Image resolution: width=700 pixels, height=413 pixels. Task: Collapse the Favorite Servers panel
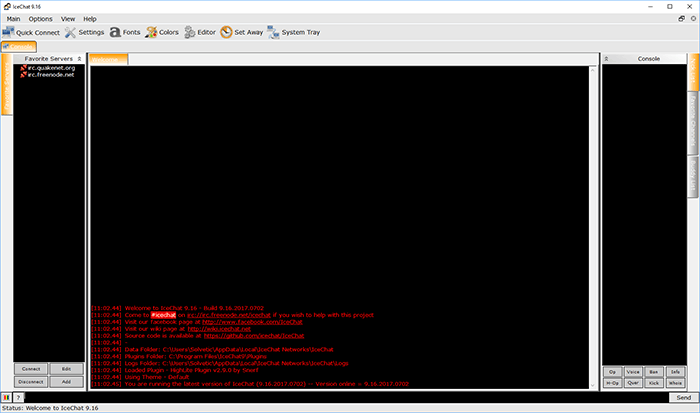(x=79, y=59)
